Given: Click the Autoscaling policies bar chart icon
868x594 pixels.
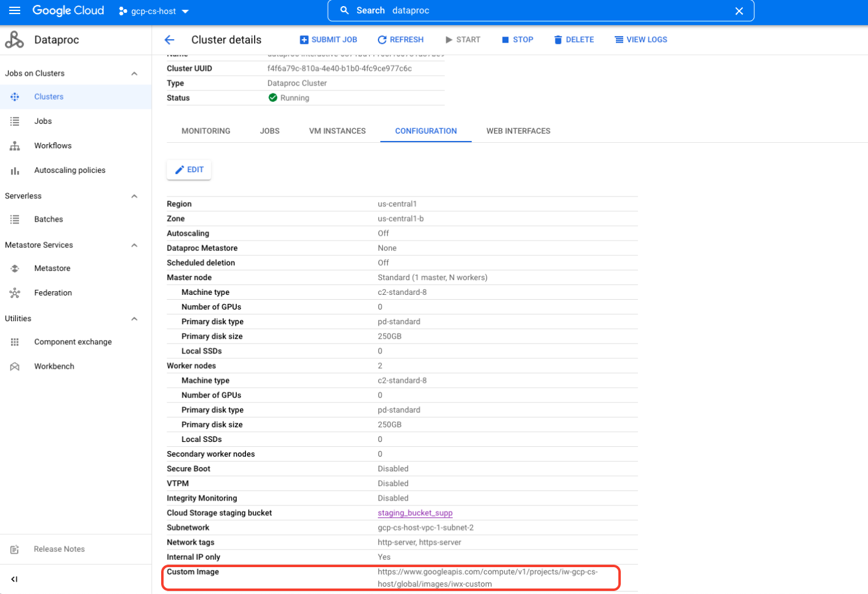Looking at the screenshot, I should point(15,170).
